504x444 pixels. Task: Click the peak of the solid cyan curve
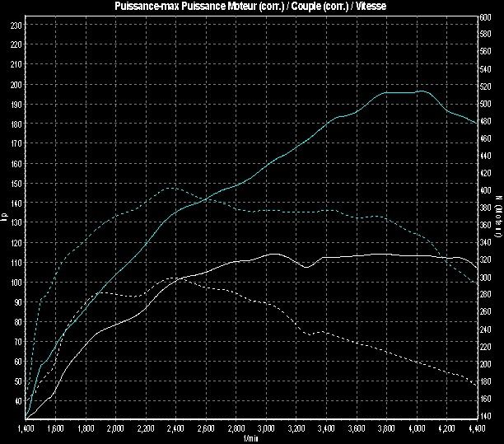tap(420, 91)
